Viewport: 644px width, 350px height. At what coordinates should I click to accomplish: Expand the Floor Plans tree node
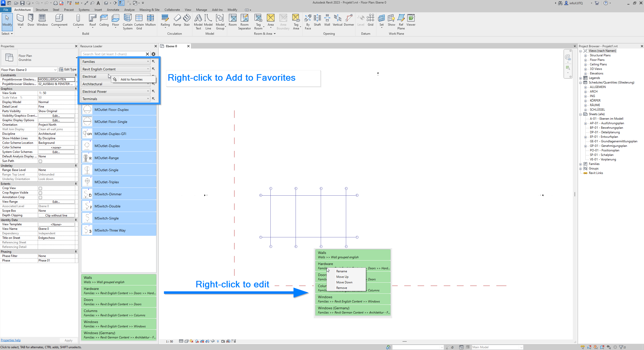point(585,60)
